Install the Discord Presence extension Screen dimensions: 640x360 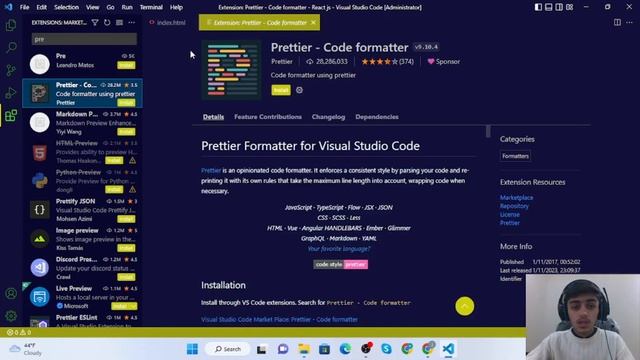(126, 277)
